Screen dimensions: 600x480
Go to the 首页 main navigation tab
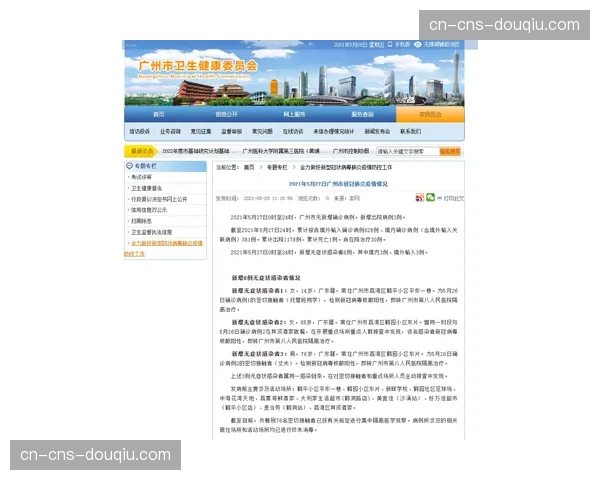(x=158, y=114)
